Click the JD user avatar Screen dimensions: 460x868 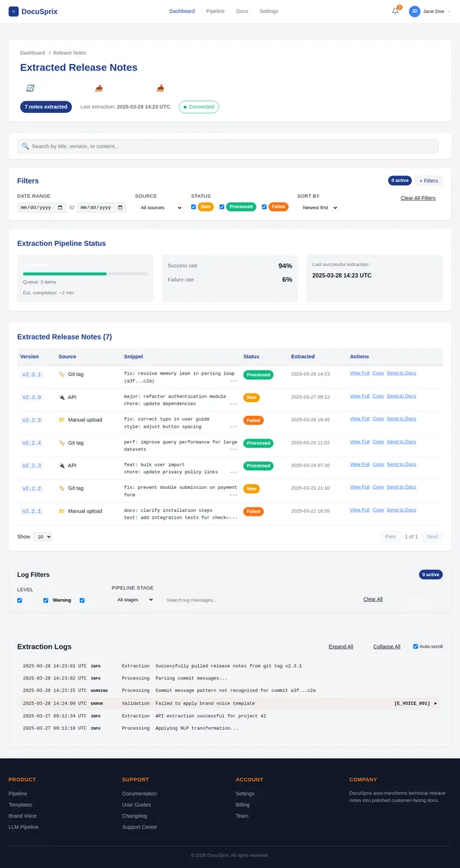415,12
